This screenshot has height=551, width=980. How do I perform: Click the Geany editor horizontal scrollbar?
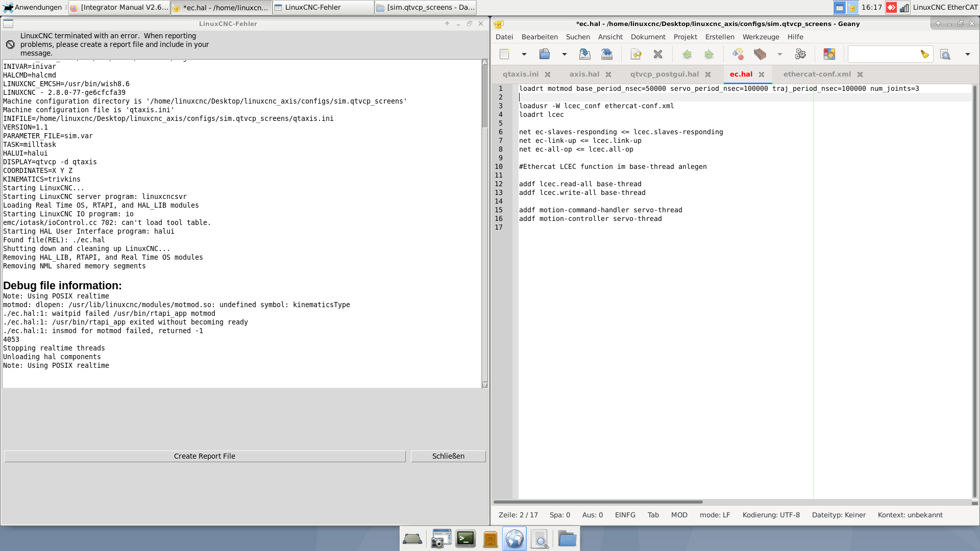[x=598, y=502]
